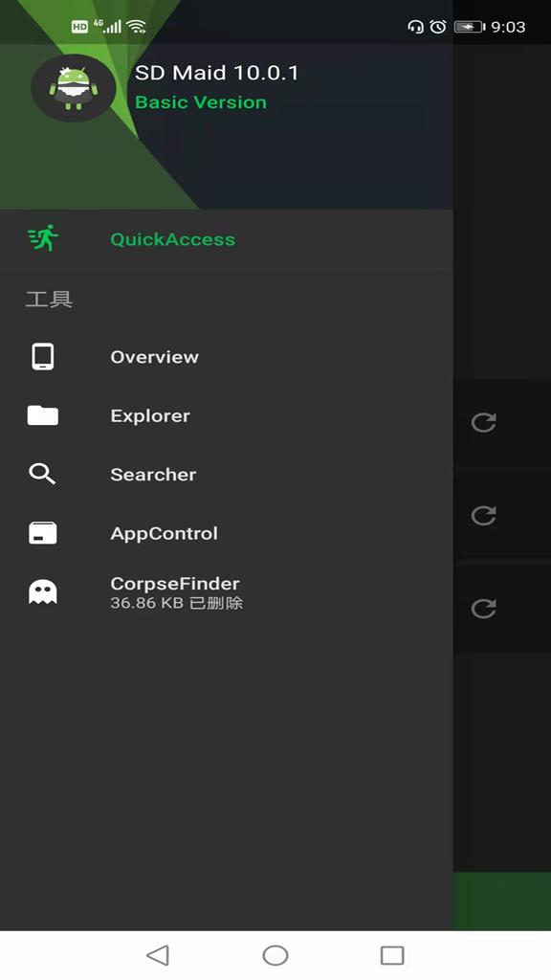
Task: Click the CorpseFinder ghost icon
Action: (x=42, y=591)
